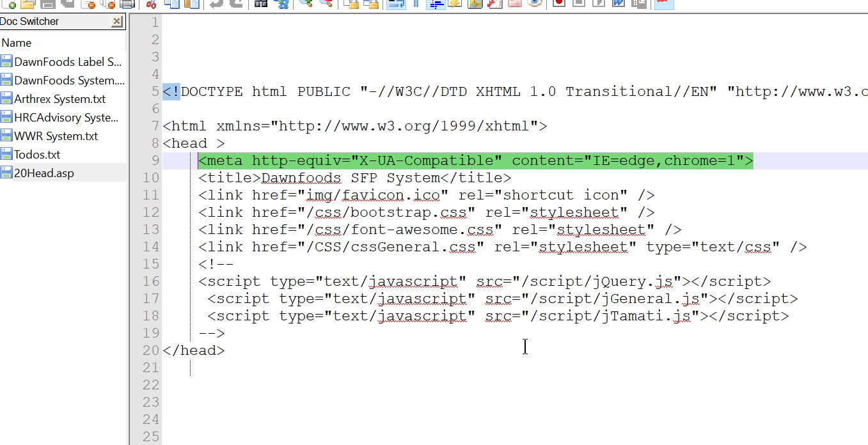868x445 pixels.
Task: Click the Print toolbar icon
Action: pos(127,3)
